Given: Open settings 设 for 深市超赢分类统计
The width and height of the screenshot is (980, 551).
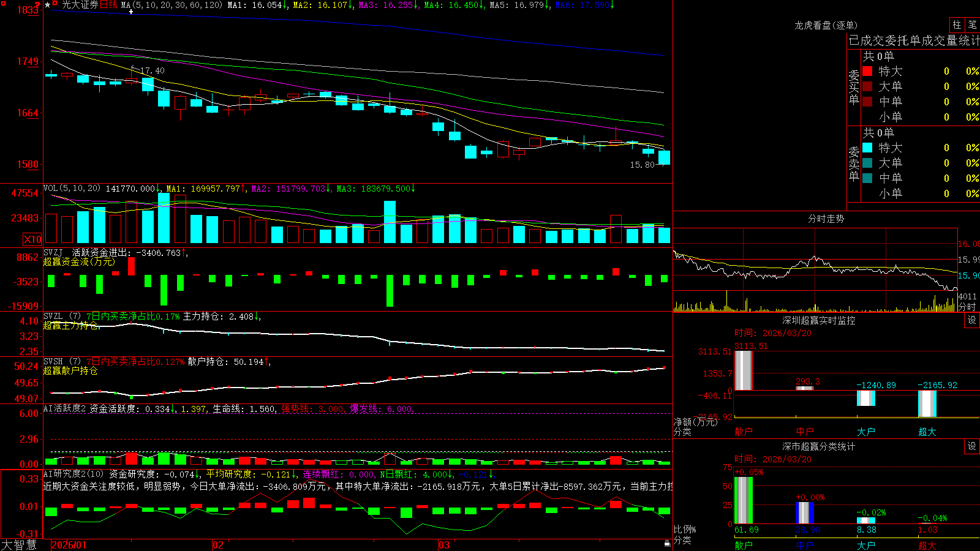Looking at the screenshot, I should pos(972,446).
